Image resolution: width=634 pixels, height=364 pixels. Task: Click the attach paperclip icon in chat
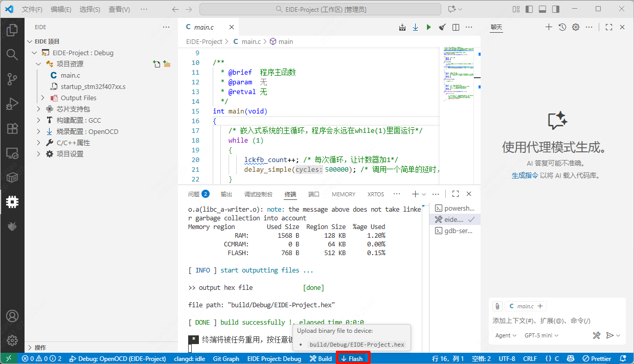pyautogui.click(x=497, y=306)
